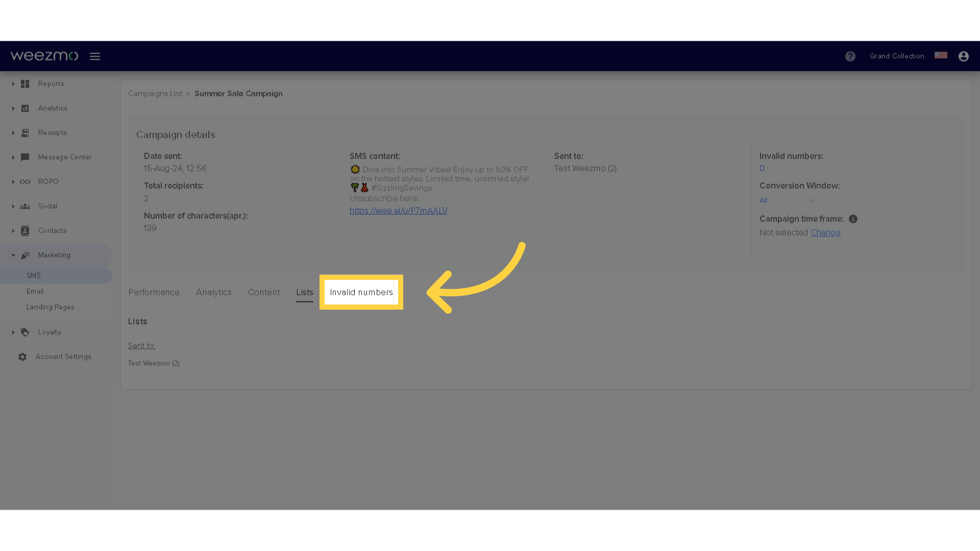Open Landing Pages under Marketing
The height and width of the screenshot is (551, 980).
[51, 307]
